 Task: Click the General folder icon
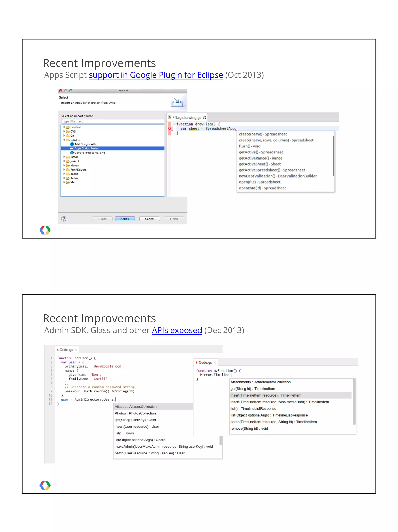68,127
